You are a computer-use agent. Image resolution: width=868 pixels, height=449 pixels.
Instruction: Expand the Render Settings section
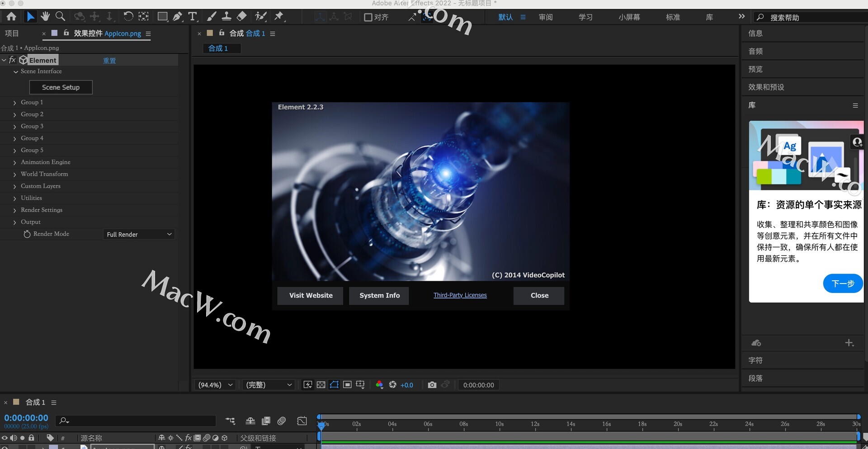pos(14,210)
